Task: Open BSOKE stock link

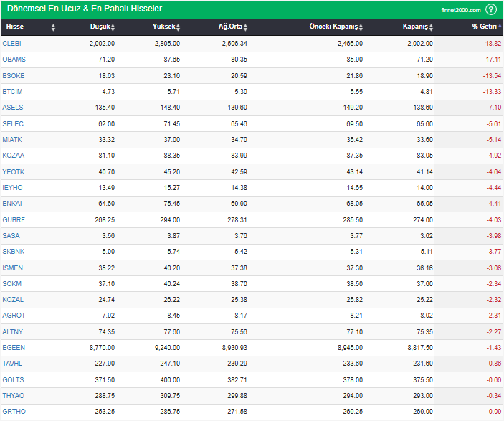Action: pos(14,76)
